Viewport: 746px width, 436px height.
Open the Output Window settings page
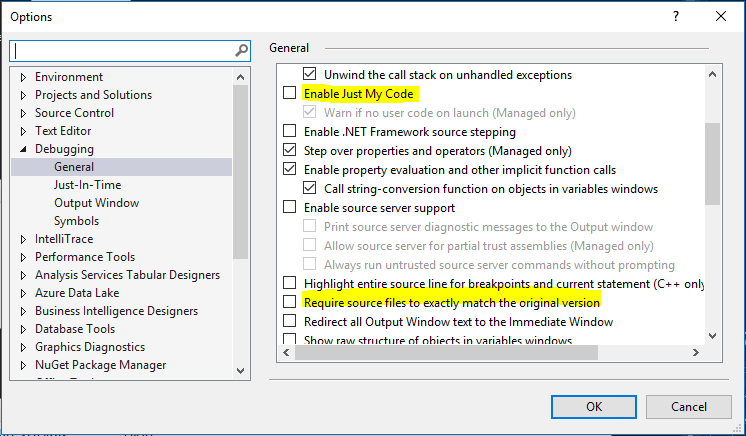96,203
